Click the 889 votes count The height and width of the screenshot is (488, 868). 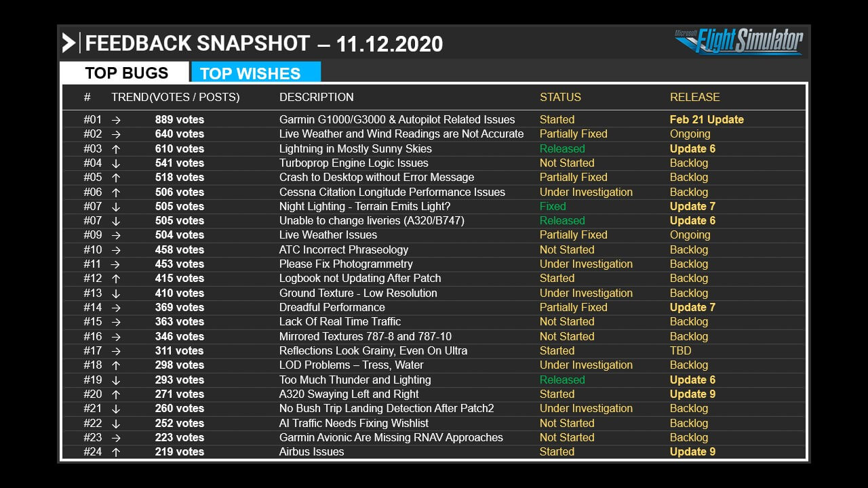point(179,119)
